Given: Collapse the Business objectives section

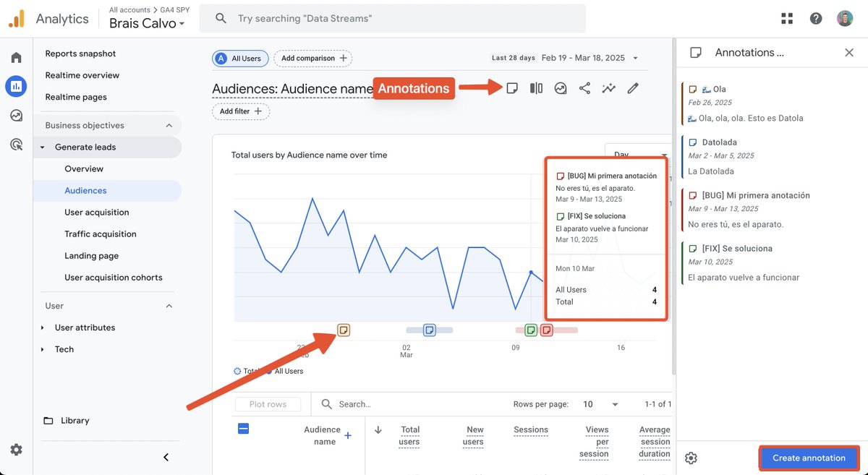Looking at the screenshot, I should (169, 125).
